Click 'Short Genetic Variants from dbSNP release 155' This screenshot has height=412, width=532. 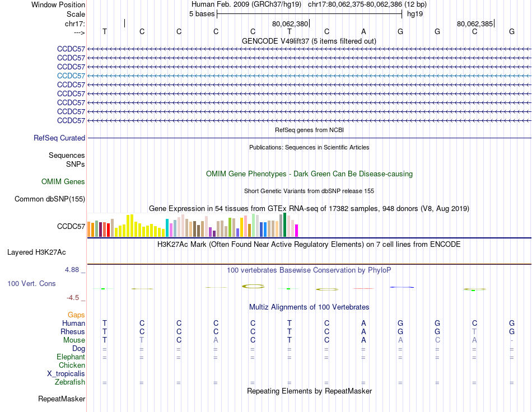[309, 191]
